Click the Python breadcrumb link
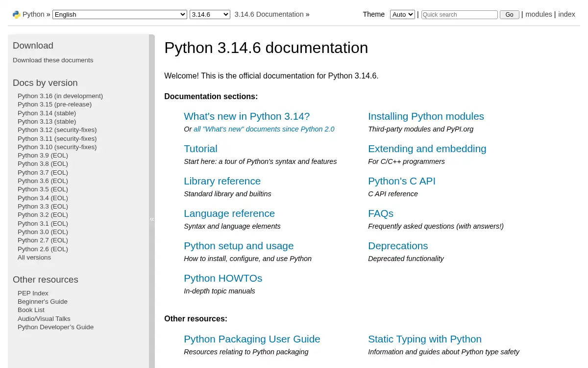This screenshot has width=588, height=368. click(x=33, y=14)
